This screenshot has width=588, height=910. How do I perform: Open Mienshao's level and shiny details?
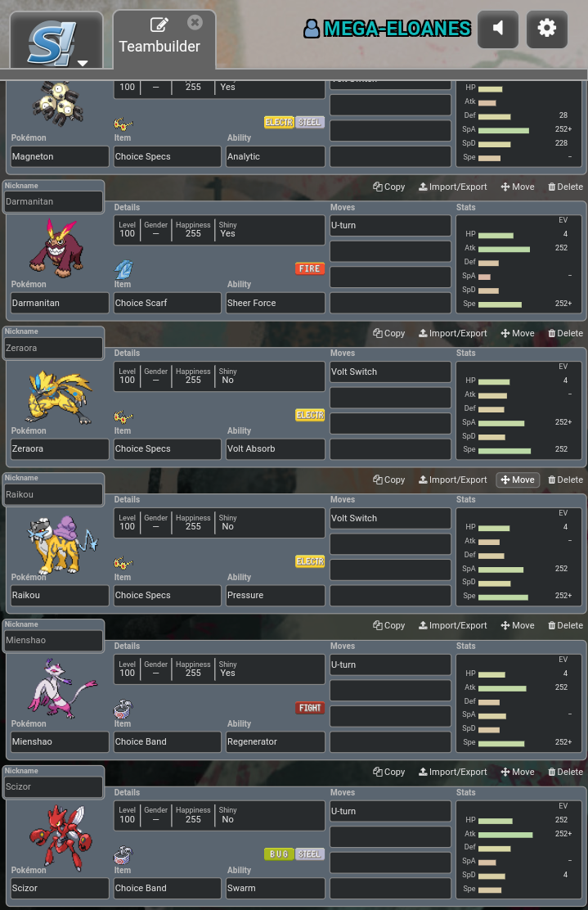point(219,669)
